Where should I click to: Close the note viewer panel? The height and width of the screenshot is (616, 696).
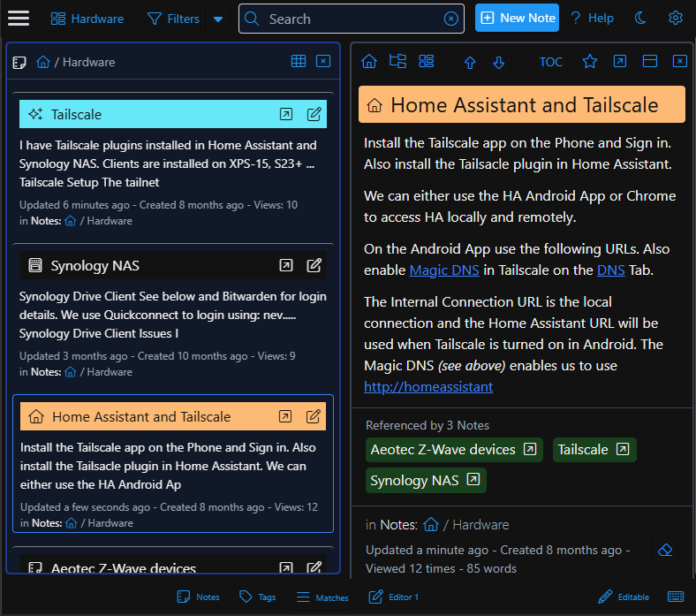(679, 61)
